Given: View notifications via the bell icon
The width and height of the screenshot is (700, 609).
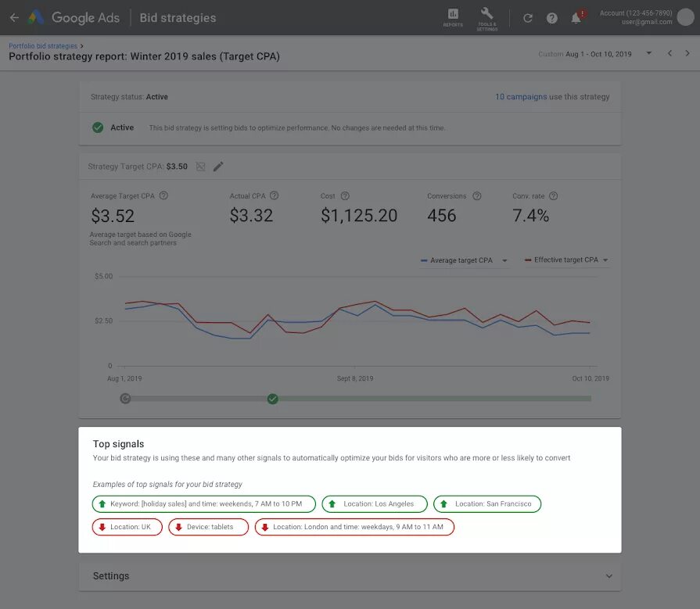Looking at the screenshot, I should point(576,17).
